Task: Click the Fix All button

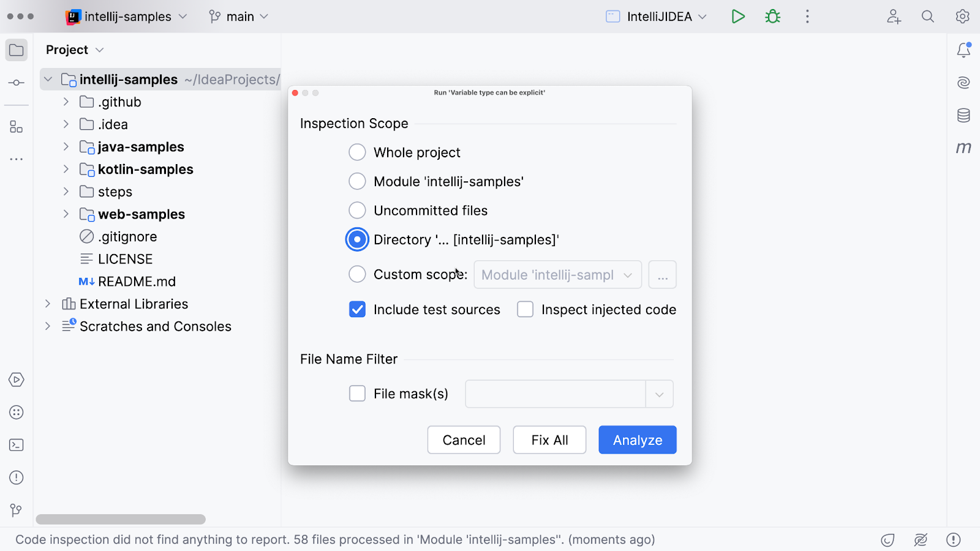Action: [x=549, y=440]
